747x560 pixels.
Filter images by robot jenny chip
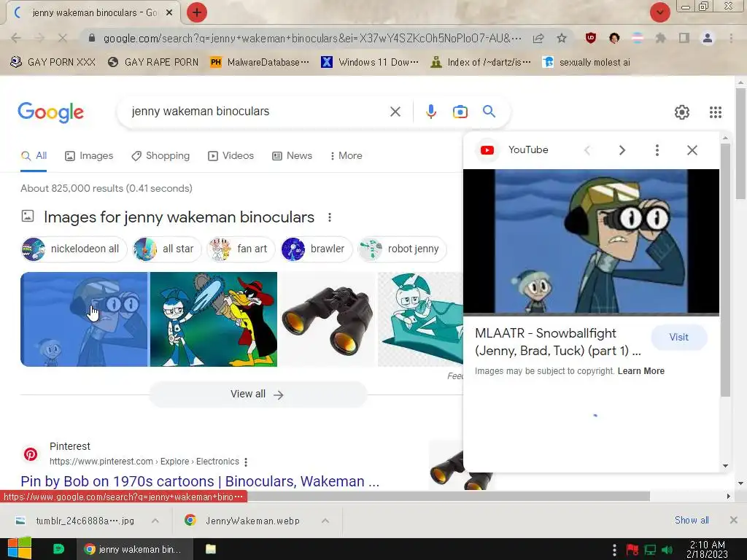[403, 249]
